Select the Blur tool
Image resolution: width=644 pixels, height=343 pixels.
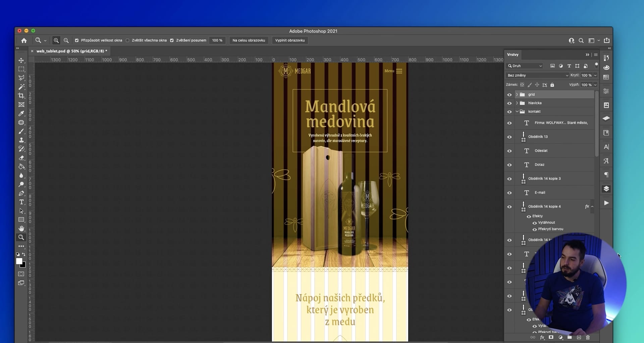click(21, 175)
